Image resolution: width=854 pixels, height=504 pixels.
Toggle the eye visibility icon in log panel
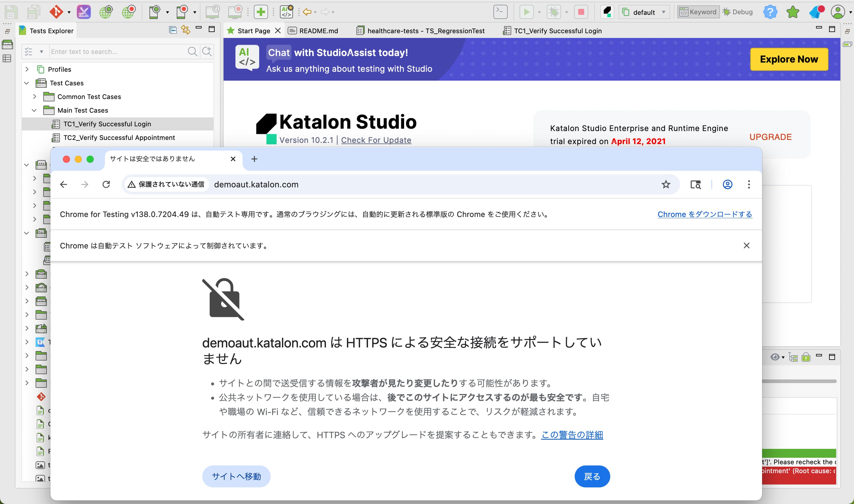click(775, 357)
